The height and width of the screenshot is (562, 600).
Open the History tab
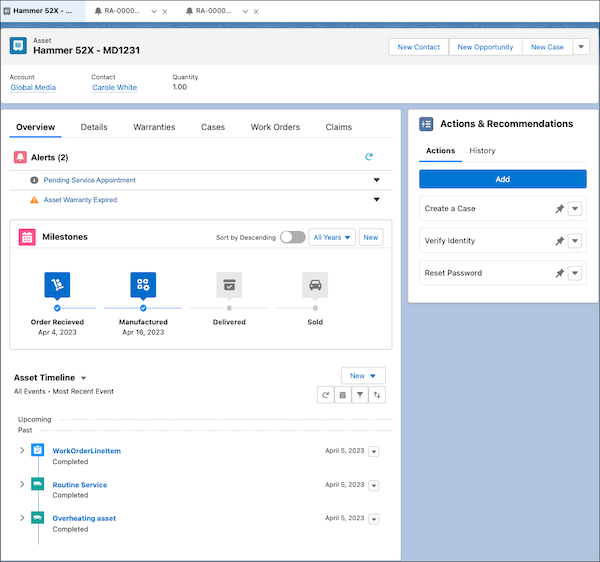pos(482,151)
